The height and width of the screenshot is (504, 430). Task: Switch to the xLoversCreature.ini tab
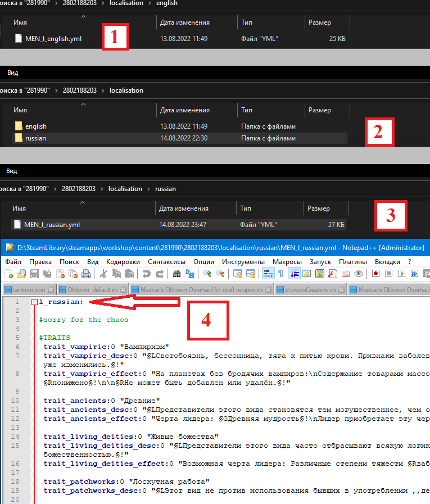[310, 290]
